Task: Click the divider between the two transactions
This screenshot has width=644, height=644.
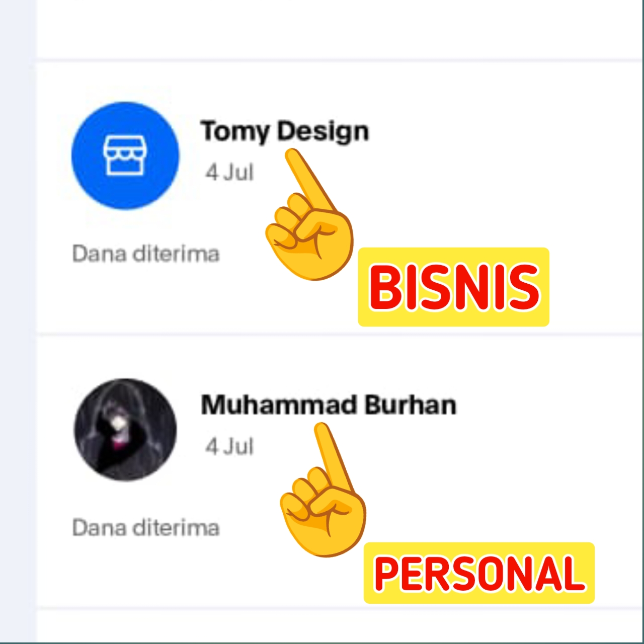Action: point(340,334)
